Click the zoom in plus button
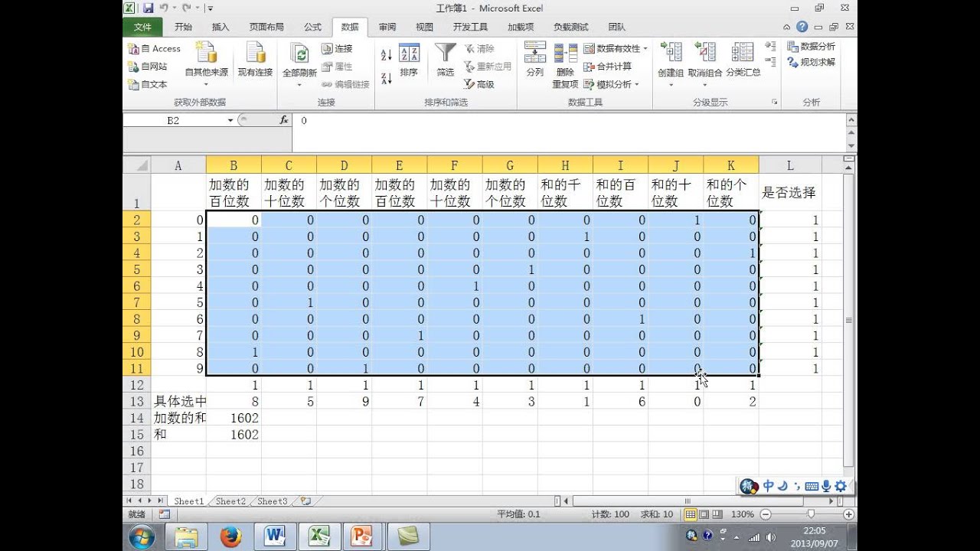980x551 pixels. pos(847,514)
